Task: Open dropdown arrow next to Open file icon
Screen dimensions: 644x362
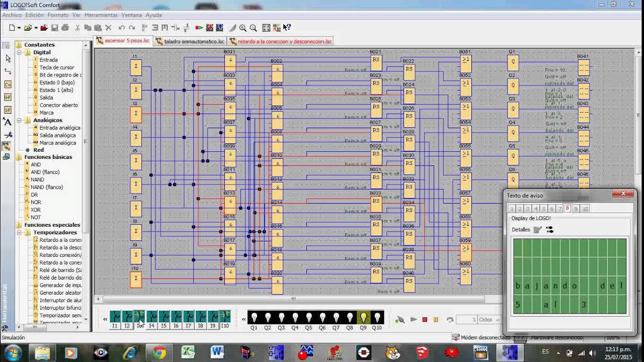Action: [36, 28]
